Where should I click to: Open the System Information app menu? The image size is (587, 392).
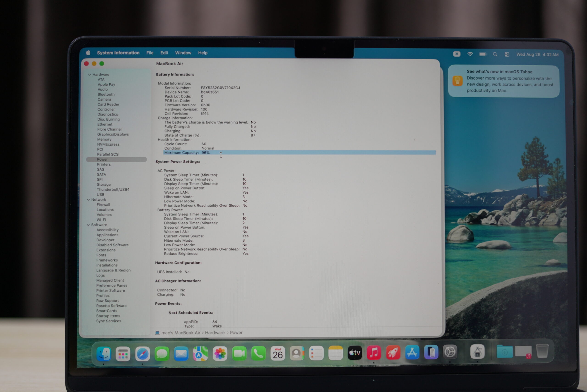coord(118,53)
